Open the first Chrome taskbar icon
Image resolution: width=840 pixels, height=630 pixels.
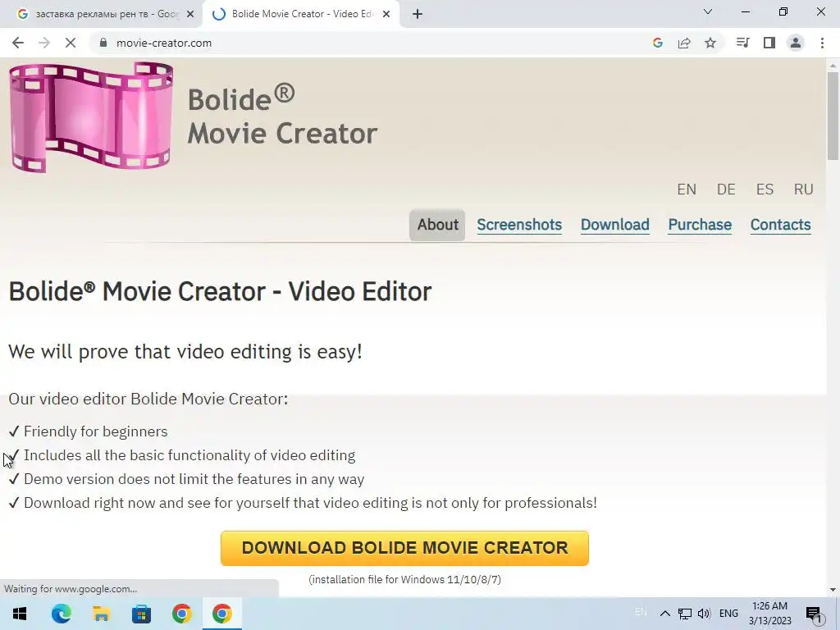pyautogui.click(x=181, y=614)
